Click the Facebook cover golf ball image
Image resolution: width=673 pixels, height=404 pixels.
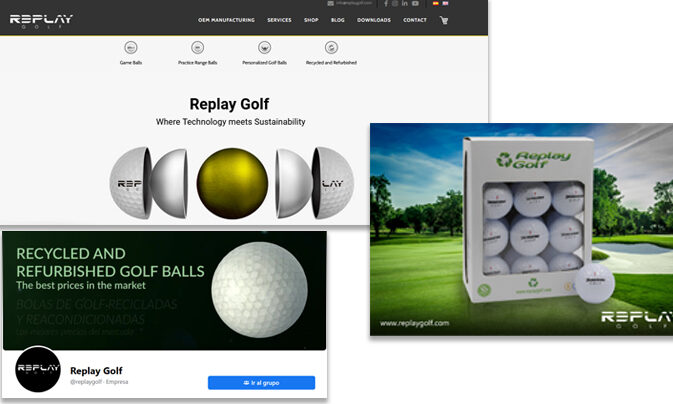260,290
